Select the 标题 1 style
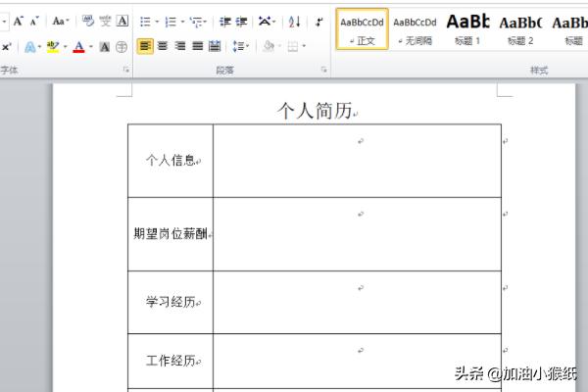This screenshot has width=588, height=392. pyautogui.click(x=467, y=28)
